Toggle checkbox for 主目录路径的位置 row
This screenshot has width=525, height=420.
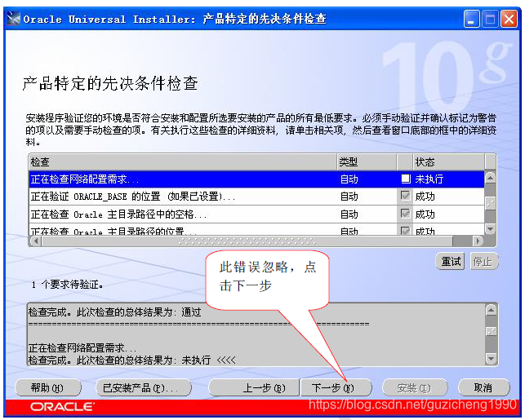[406, 231]
